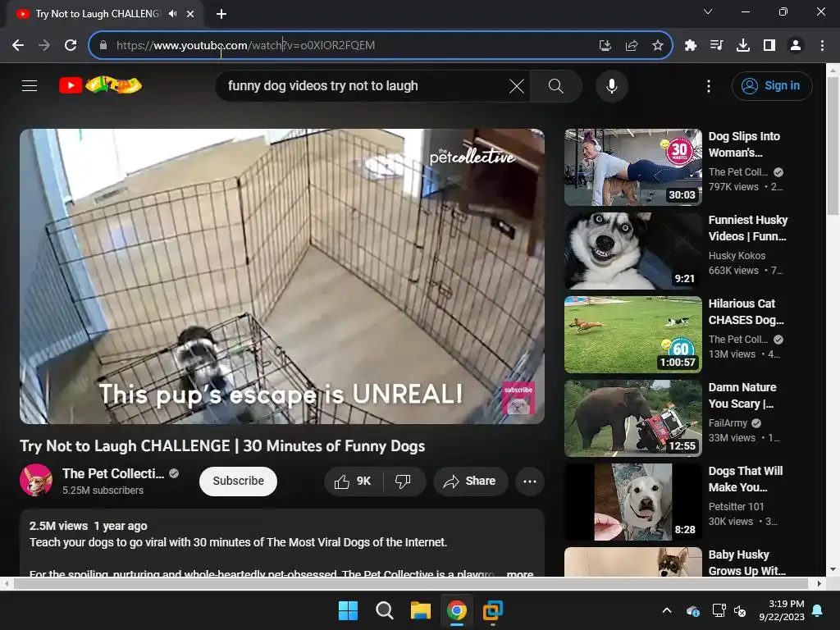Click the install app icon in address bar
The width and height of the screenshot is (840, 630).
pyautogui.click(x=605, y=46)
